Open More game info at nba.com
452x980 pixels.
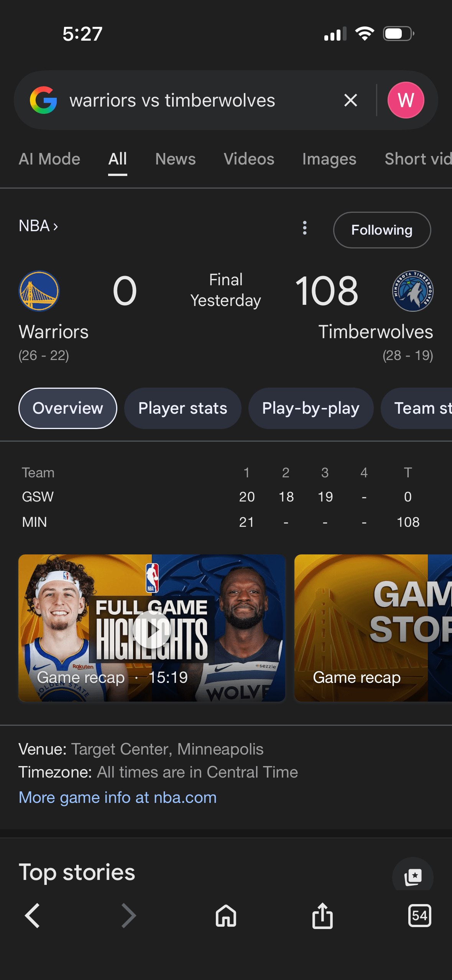[x=118, y=797]
